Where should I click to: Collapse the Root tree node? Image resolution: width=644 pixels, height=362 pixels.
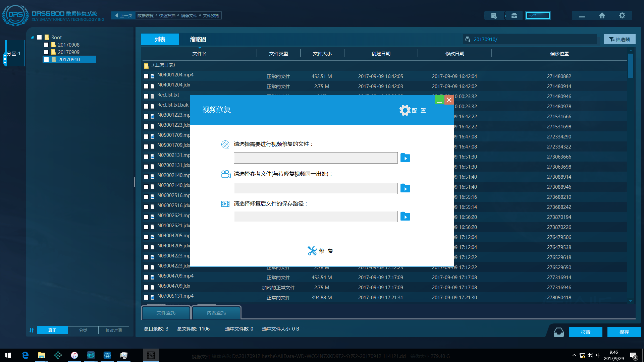click(32, 38)
